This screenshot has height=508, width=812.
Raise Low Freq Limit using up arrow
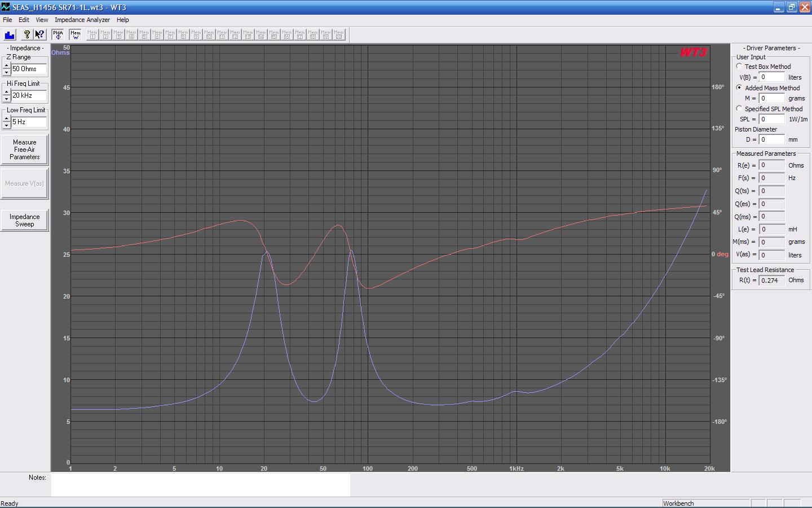7,119
